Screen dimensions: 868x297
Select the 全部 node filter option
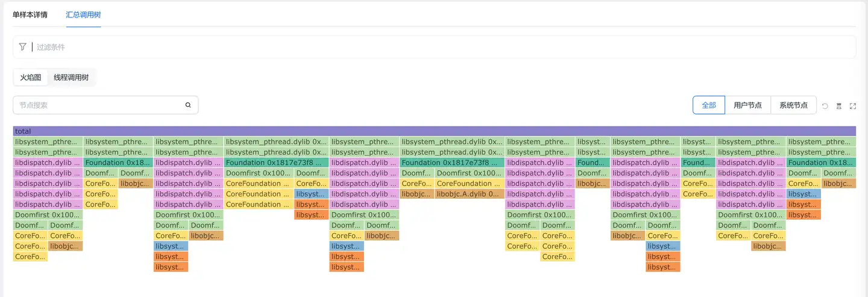(x=709, y=105)
